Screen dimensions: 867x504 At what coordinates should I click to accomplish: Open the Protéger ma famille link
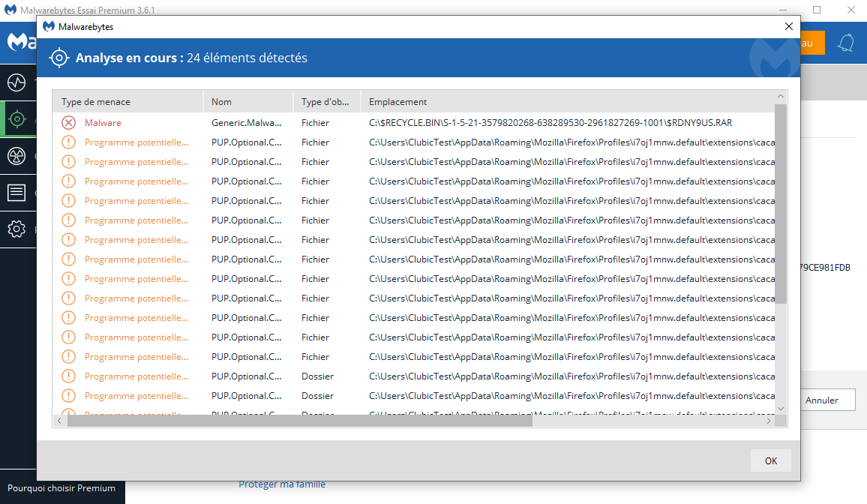click(282, 484)
